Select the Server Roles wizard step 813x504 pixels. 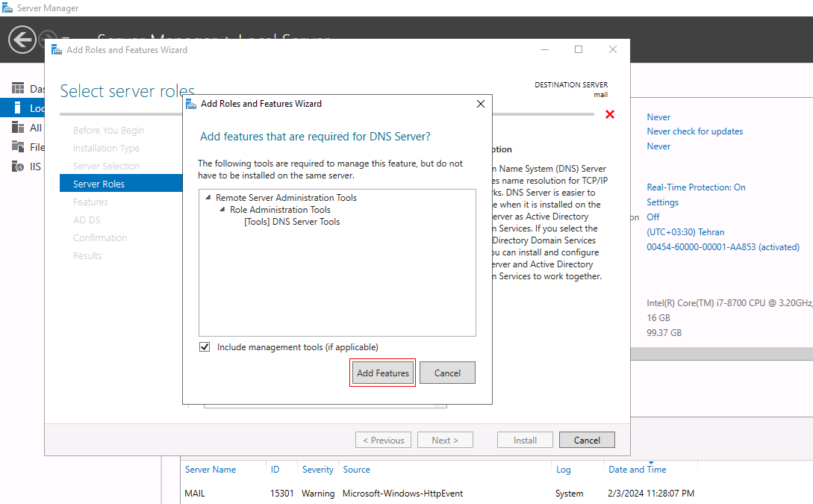121,184
